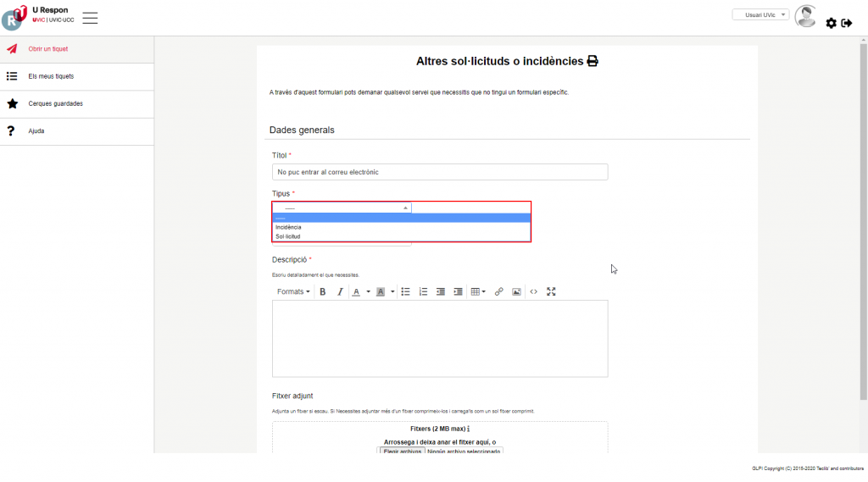
Task: Choose Sol·licitud from the Tipus list
Action: [x=288, y=236]
